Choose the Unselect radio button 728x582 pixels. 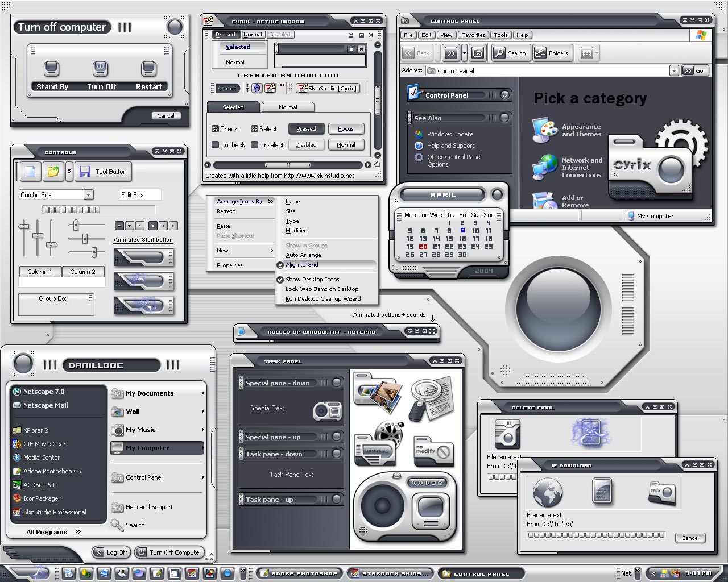[x=254, y=145]
